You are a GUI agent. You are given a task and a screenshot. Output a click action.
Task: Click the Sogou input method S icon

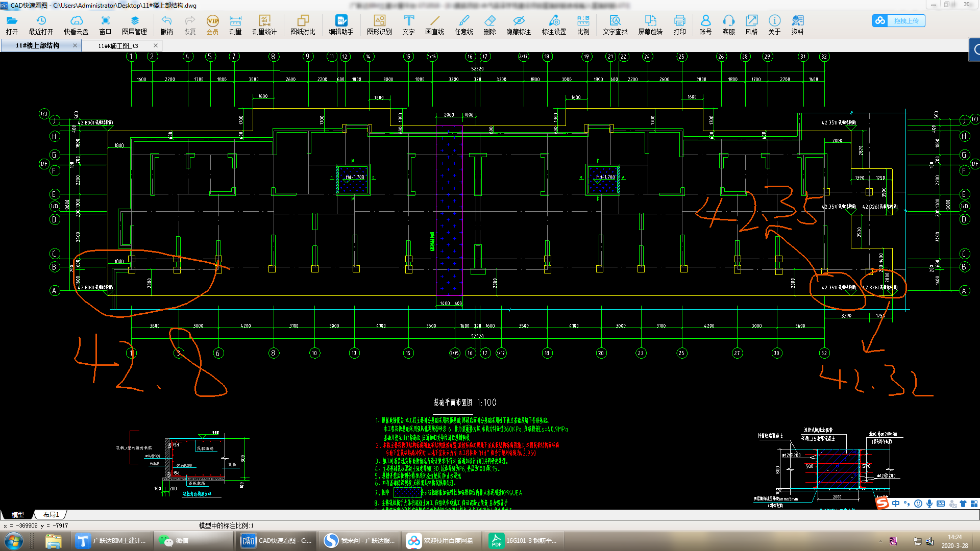click(x=882, y=504)
